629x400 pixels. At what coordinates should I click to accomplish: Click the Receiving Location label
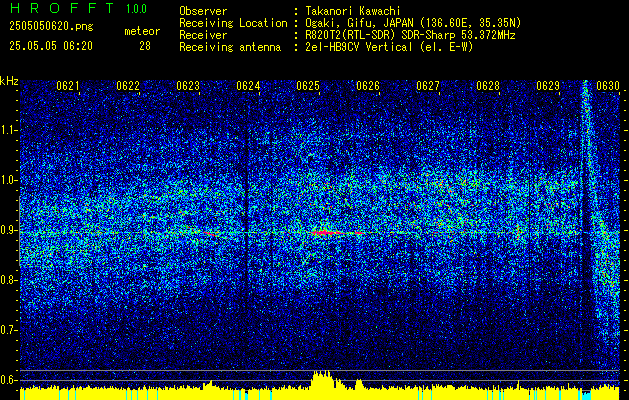pos(233,23)
